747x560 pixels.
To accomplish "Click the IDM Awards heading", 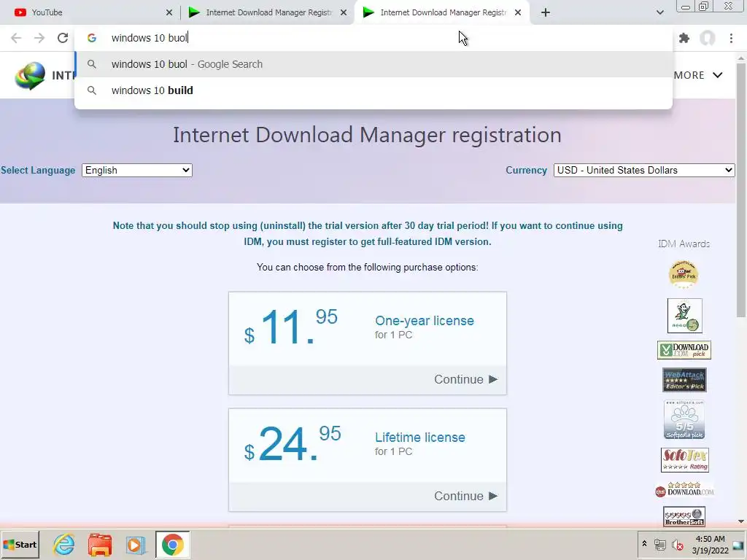I will coord(684,244).
